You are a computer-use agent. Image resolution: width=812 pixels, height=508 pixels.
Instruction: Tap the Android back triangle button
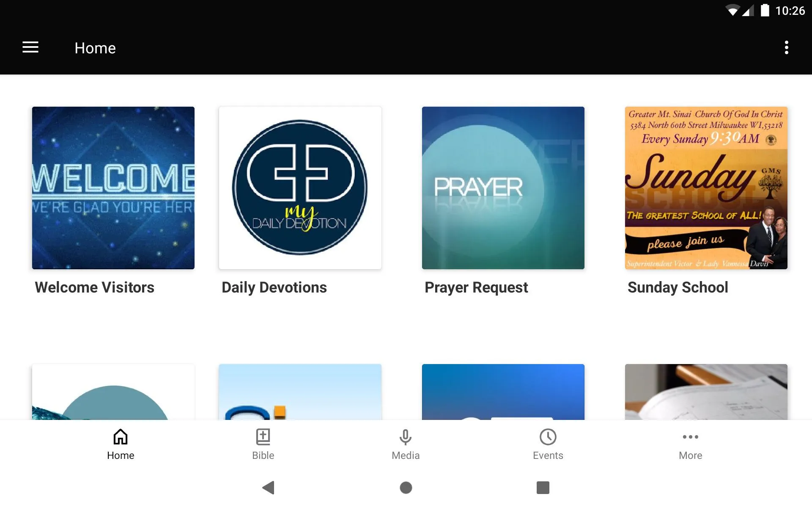tap(269, 488)
